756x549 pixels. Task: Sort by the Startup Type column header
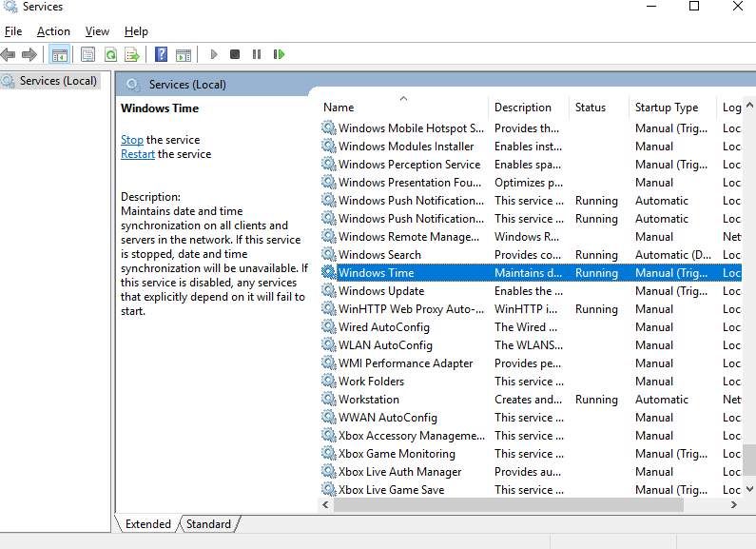(673, 108)
